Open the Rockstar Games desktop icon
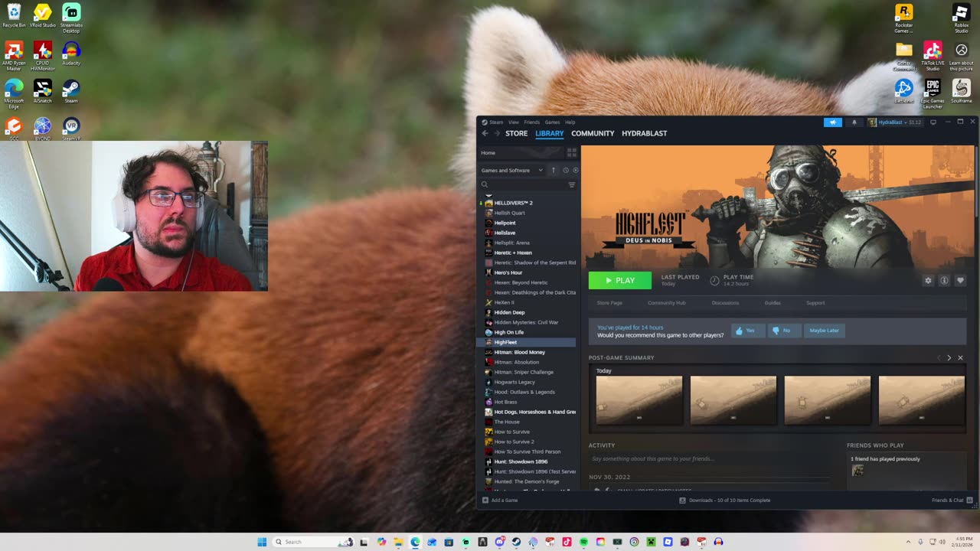This screenshot has height=551, width=980. pyautogui.click(x=904, y=18)
